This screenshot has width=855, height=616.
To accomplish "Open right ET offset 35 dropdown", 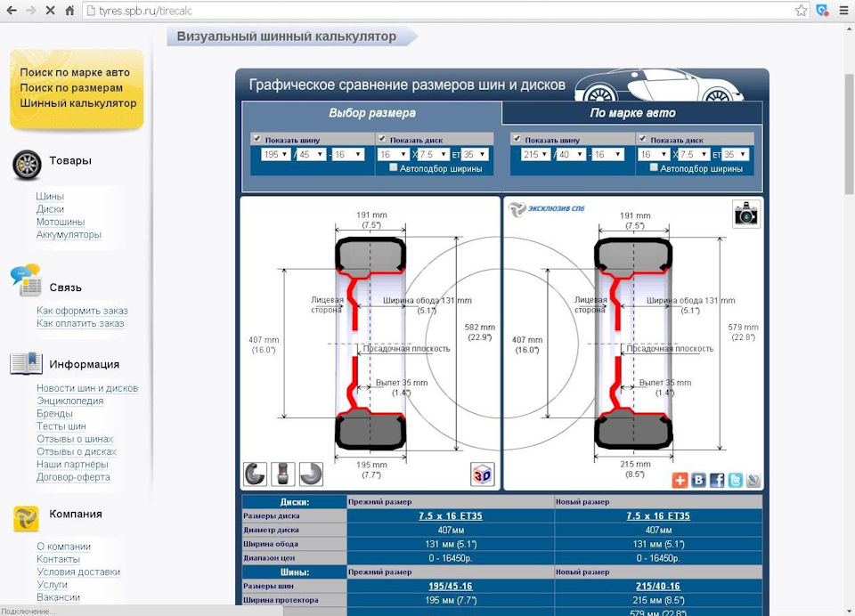I will (736, 154).
